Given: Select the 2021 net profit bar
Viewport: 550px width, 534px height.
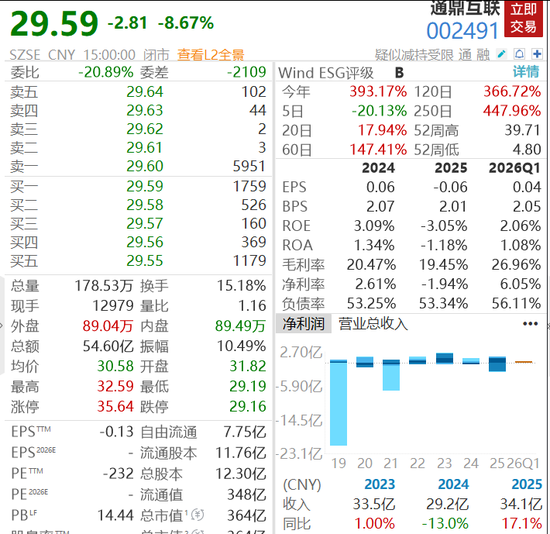Looking at the screenshot, I should pyautogui.click(x=391, y=375).
